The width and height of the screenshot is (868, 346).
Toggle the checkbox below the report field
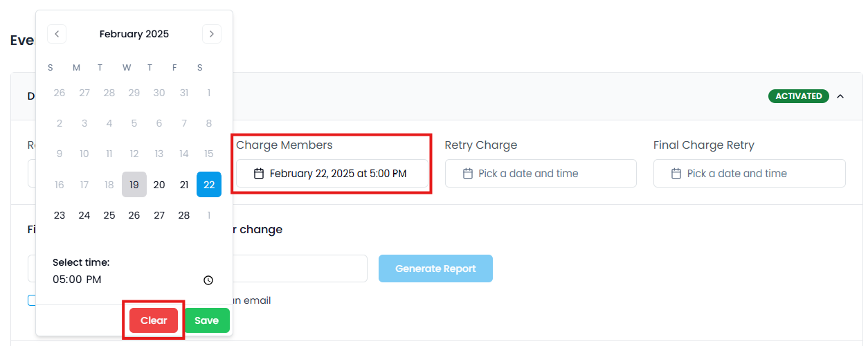[x=32, y=300]
